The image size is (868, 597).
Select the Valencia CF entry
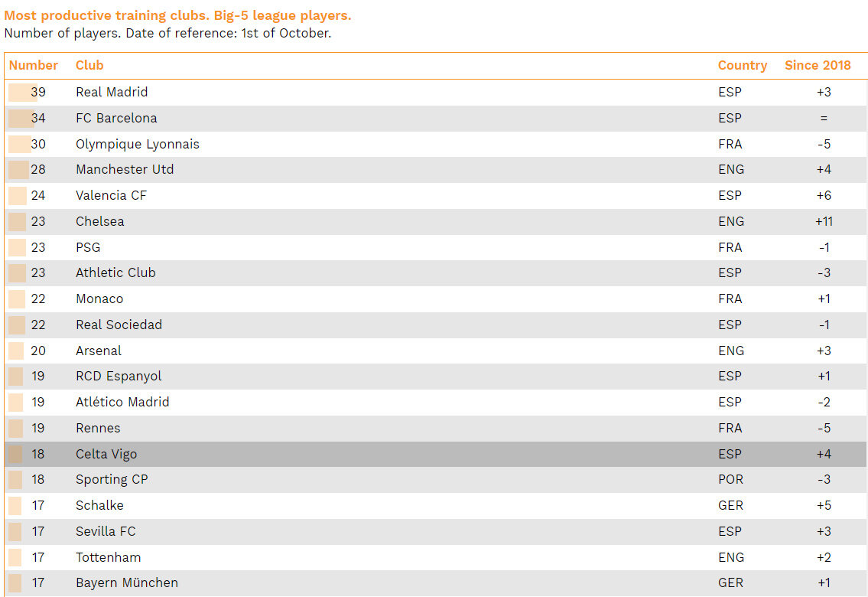pos(111,196)
